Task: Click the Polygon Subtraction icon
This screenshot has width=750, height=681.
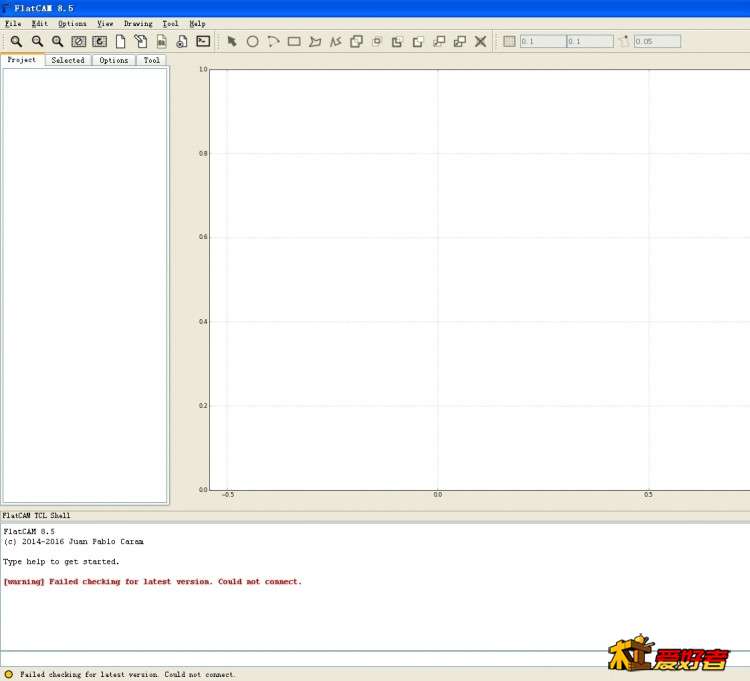Action: [x=397, y=42]
